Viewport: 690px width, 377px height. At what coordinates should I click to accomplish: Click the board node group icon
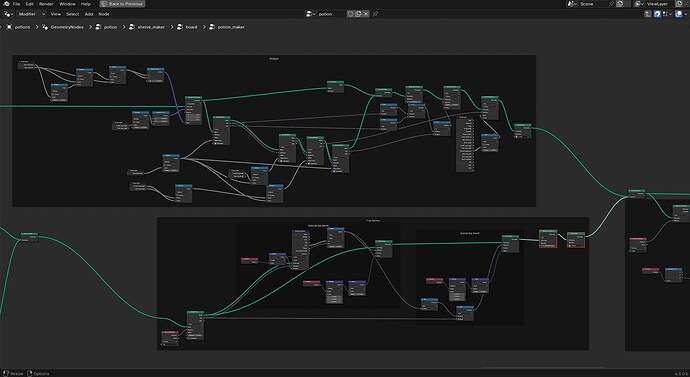pos(180,27)
